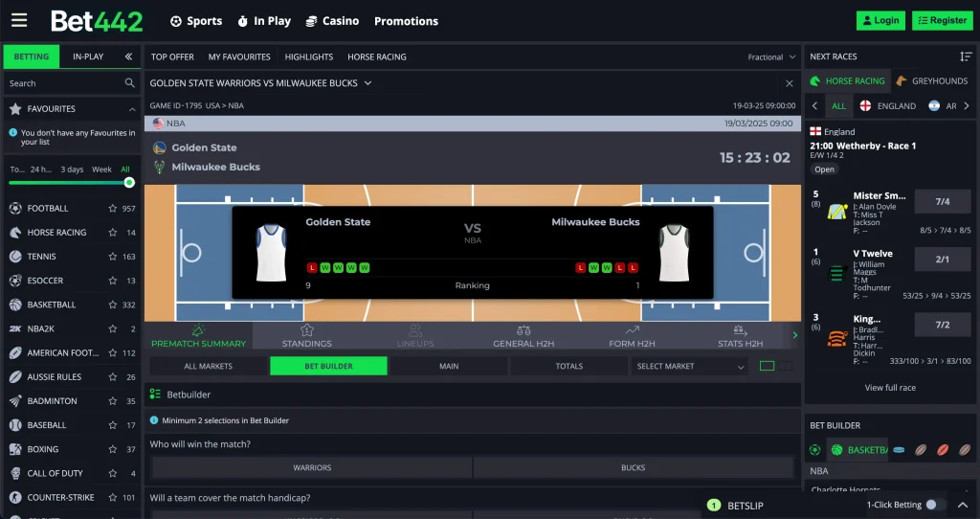Open Baseball sport in sidebar
Image resolution: width=980 pixels, height=519 pixels.
pyautogui.click(x=46, y=425)
